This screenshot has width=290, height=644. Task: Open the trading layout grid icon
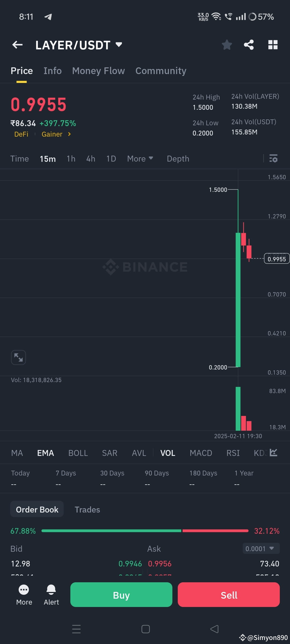tap(273, 45)
